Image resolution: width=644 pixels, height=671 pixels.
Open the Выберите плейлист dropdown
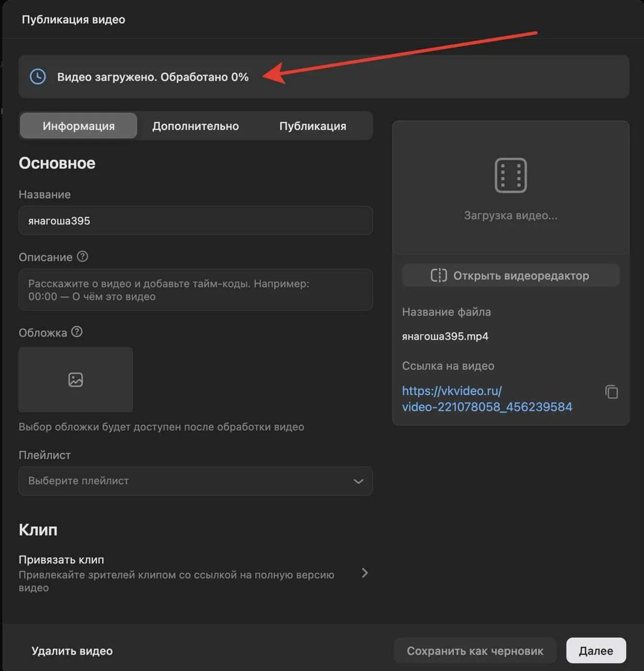pos(195,481)
